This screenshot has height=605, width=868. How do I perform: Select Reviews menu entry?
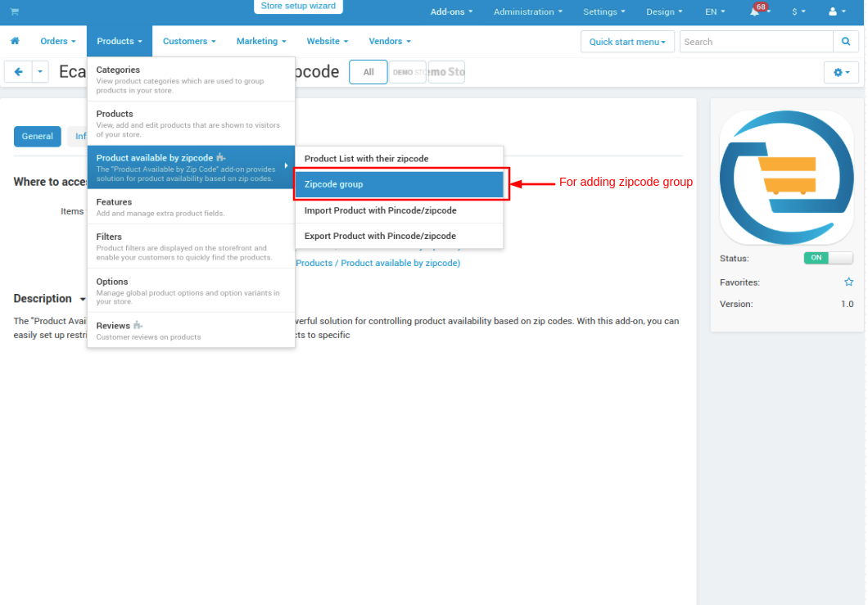pos(191,330)
